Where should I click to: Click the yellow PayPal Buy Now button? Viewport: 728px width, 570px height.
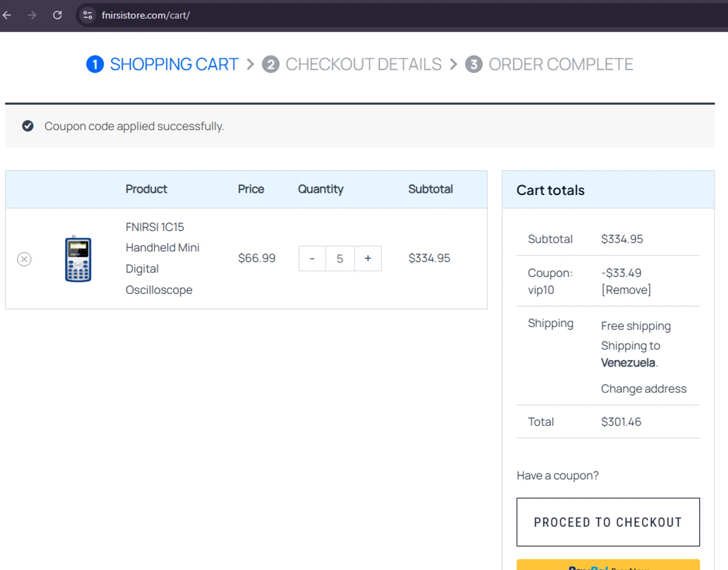608,565
